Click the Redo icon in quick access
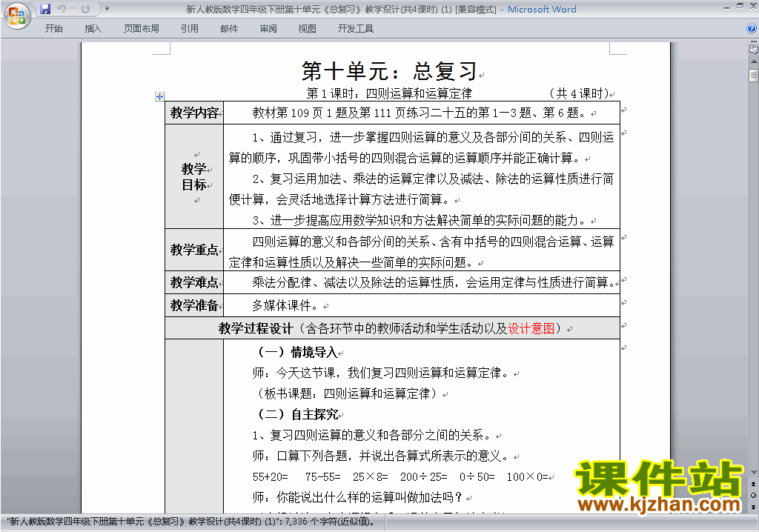Image resolution: width=759 pixels, height=532 pixels. (86, 9)
